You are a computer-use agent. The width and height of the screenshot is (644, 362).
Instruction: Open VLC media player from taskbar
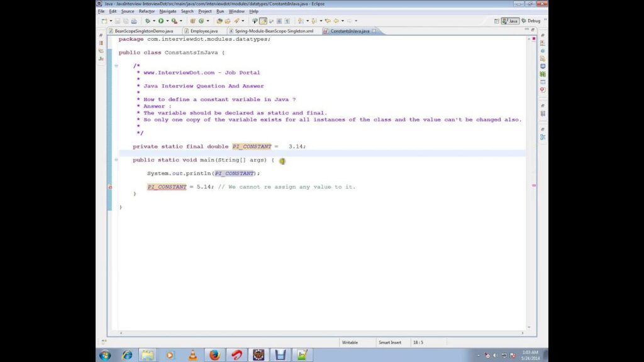pyautogui.click(x=192, y=355)
